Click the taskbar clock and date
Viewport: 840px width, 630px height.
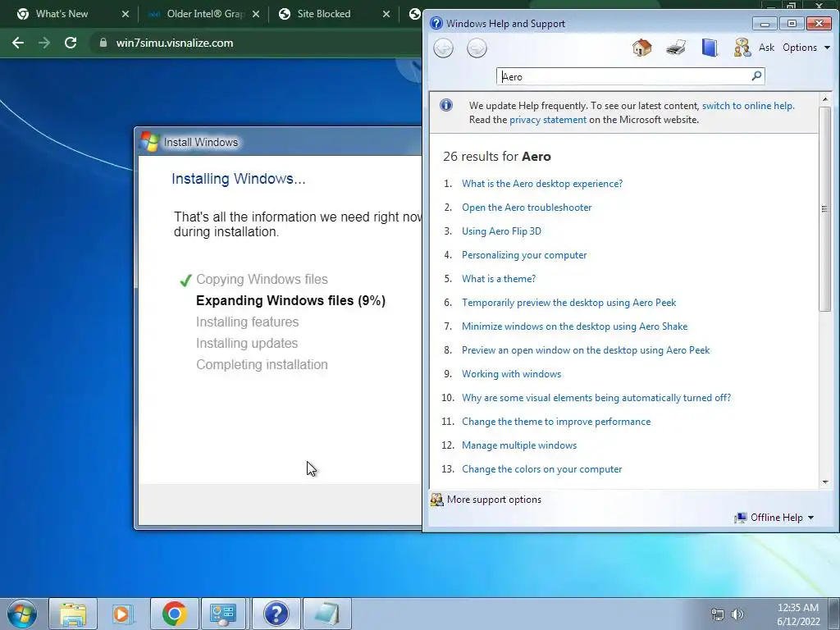click(798, 614)
